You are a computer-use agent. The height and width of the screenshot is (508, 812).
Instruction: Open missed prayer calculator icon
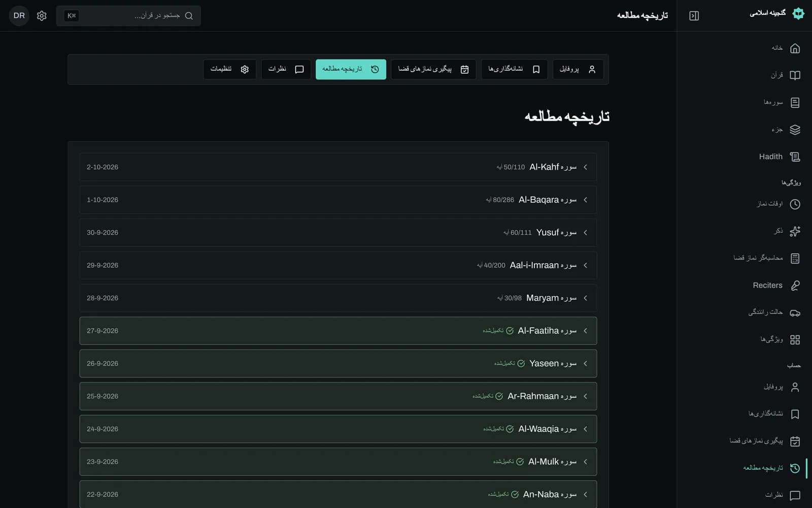point(795,258)
